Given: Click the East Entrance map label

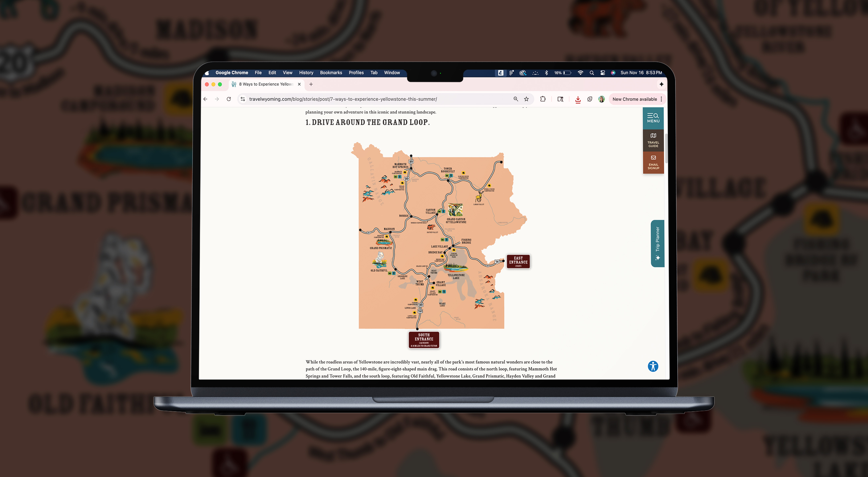Looking at the screenshot, I should (x=518, y=262).
